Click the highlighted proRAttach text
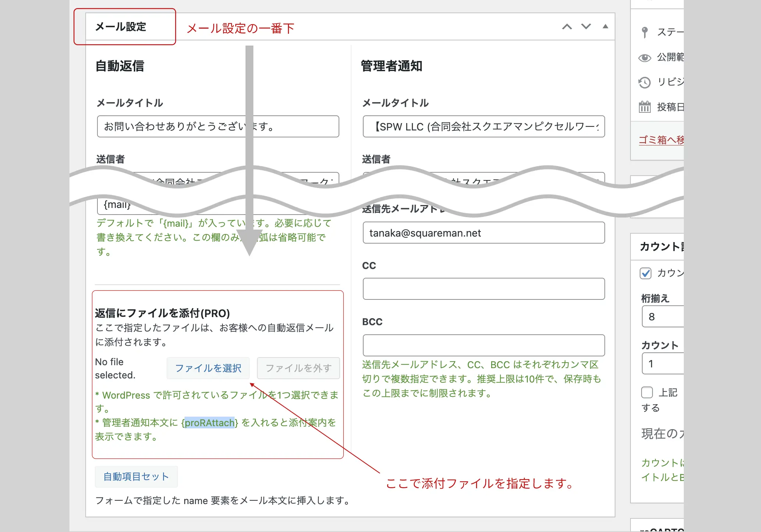 click(x=209, y=423)
